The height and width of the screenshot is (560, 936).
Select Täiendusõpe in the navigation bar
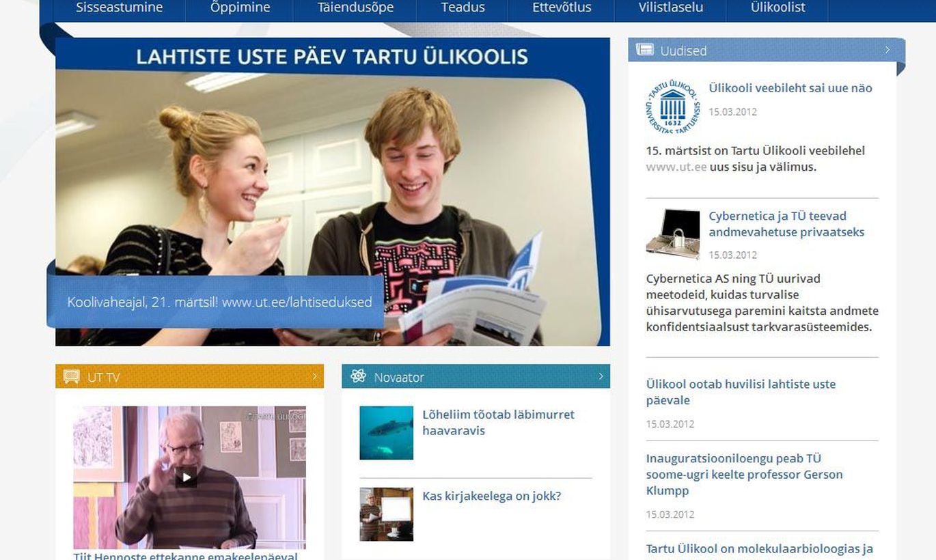coord(355,8)
